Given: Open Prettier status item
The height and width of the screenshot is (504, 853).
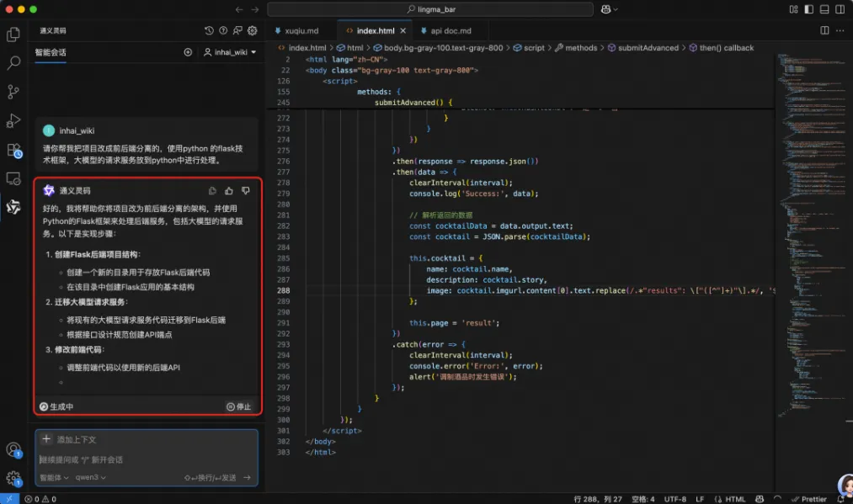Looking at the screenshot, I should (809, 499).
